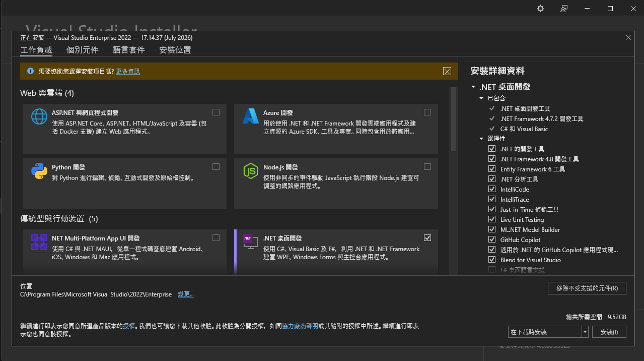Open the 在下載時安裝 dropdown arrow
Image resolution: width=644 pixels, height=361 pixels.
pyautogui.click(x=585, y=332)
